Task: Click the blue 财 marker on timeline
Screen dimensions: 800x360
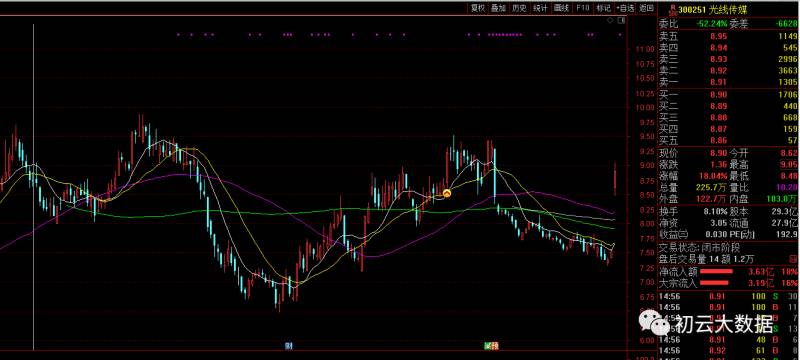Action: tap(289, 346)
